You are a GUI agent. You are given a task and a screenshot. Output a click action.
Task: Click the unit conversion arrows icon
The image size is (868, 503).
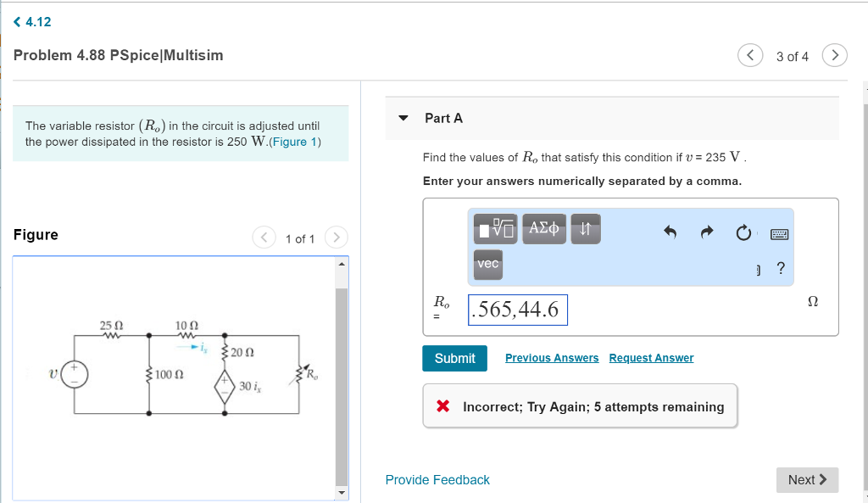(585, 228)
